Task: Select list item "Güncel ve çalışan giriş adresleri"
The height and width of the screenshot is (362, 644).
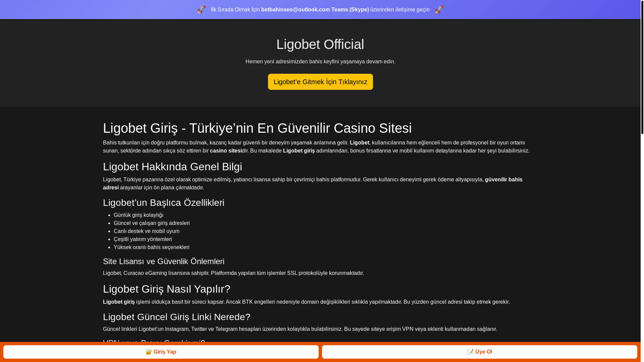Action: point(152,223)
